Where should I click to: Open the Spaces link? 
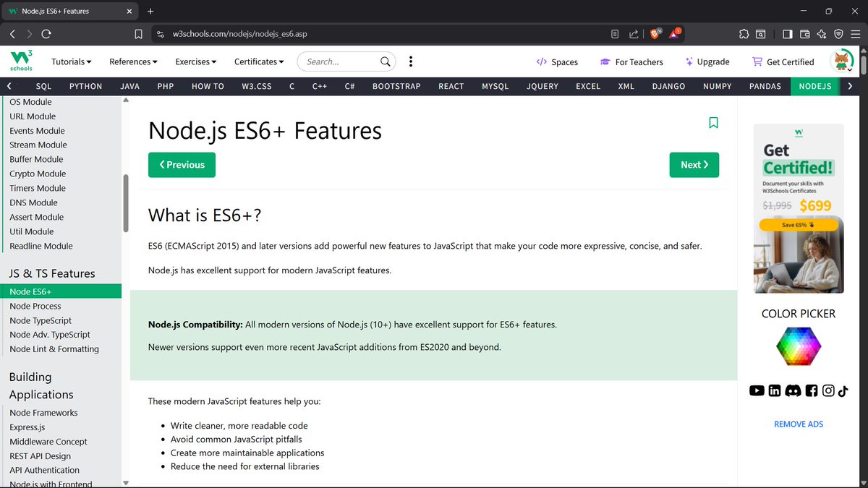[x=557, y=62]
